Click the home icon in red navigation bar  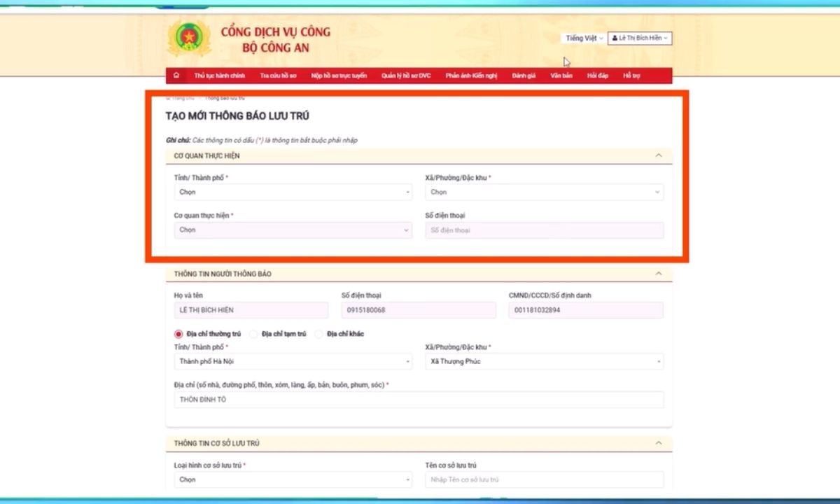pos(176,75)
